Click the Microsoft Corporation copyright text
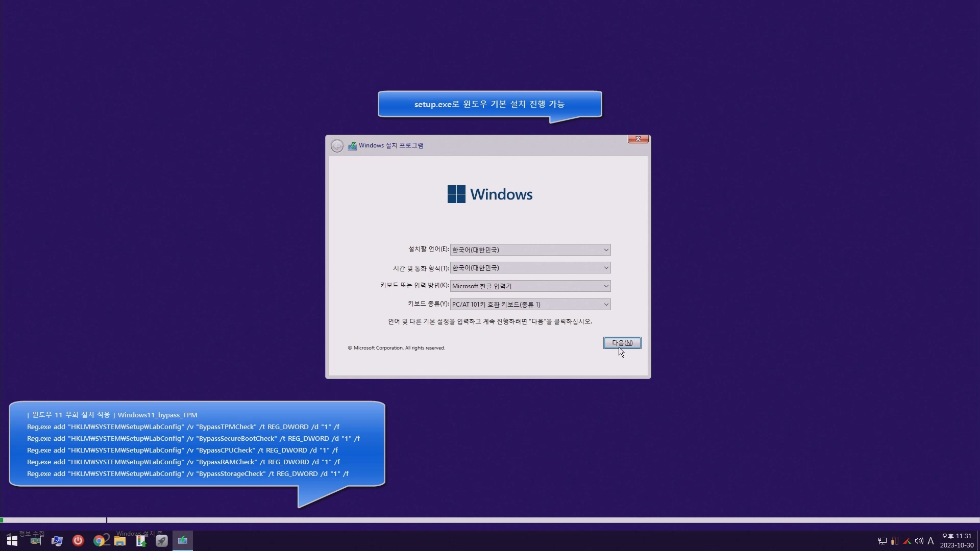Viewport: 980px width, 551px height. (x=397, y=348)
